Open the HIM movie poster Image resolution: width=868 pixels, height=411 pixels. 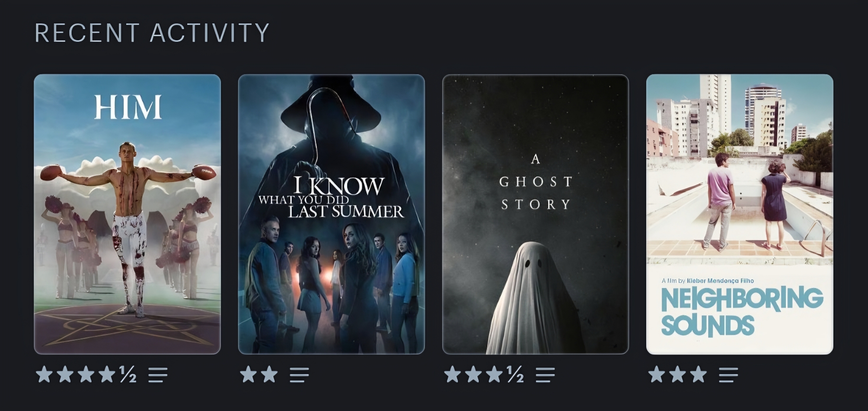(127, 214)
